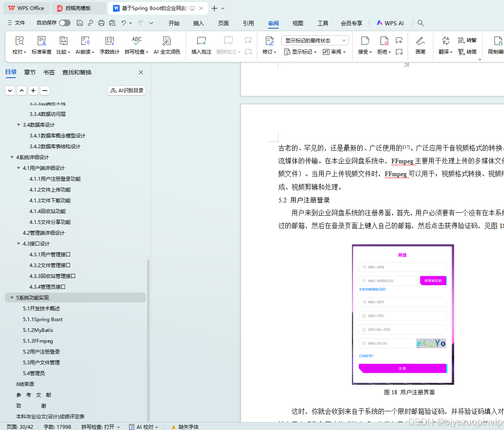The width and height of the screenshot is (504, 430).
Task: Switch to the 引用 ribbon tab
Action: [248, 23]
